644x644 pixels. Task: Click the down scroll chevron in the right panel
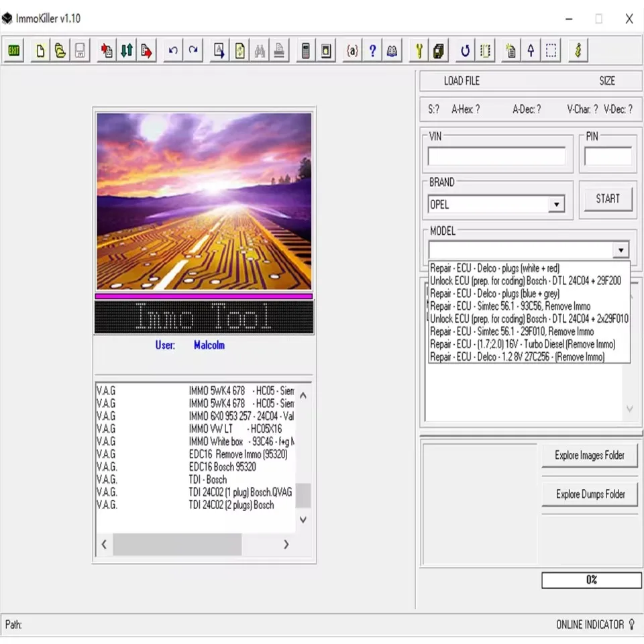[x=629, y=408]
